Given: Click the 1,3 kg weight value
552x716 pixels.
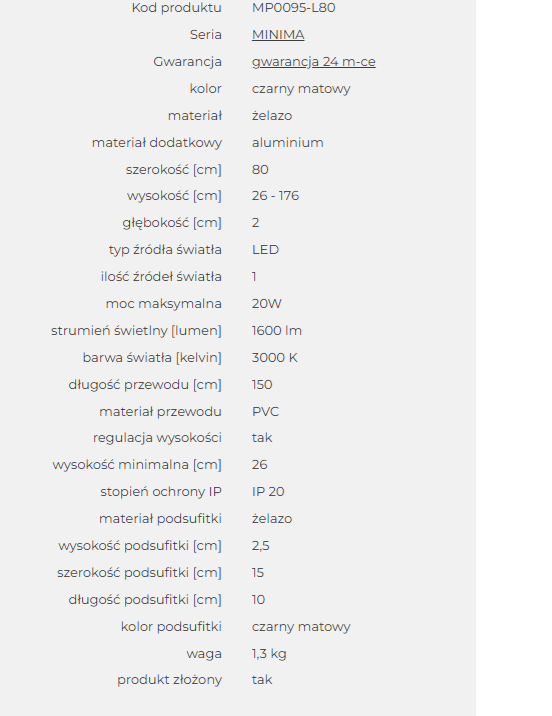Looking at the screenshot, I should 269,654.
